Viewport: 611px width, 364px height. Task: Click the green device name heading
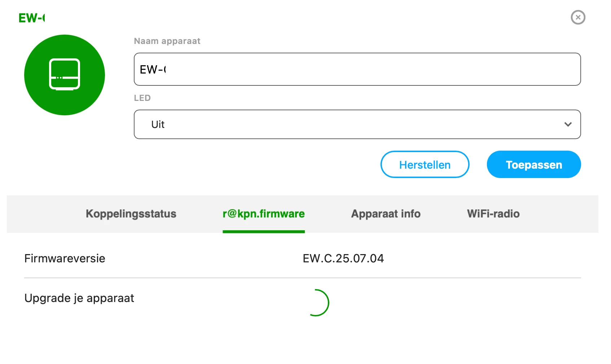pyautogui.click(x=32, y=18)
